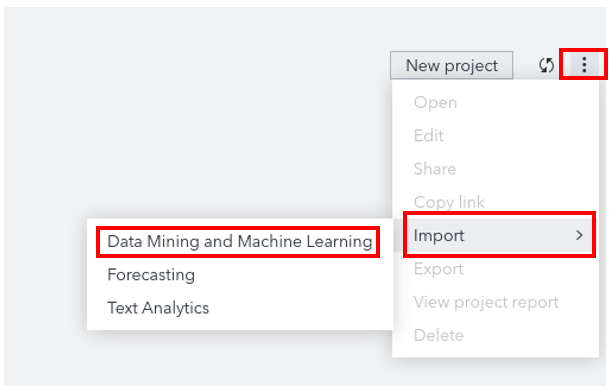Choose Forecasting from the Import submenu
Viewport: 614px width, 392px height.
(151, 275)
